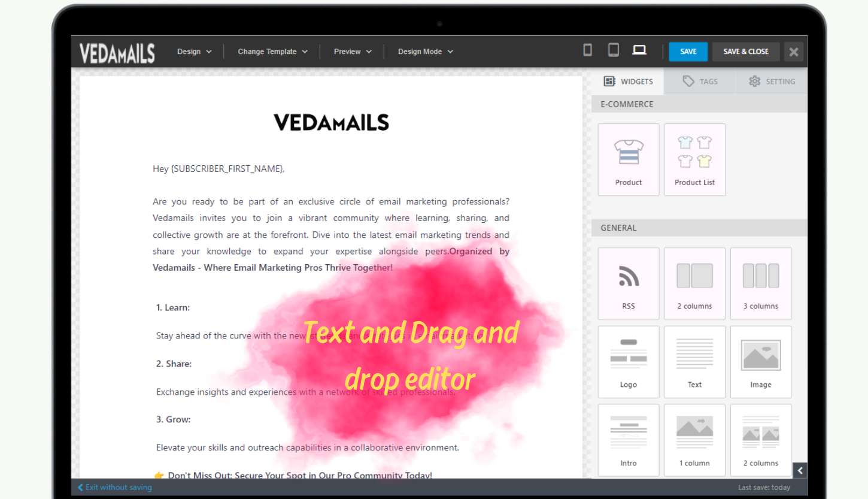The width and height of the screenshot is (868, 499).
Task: Close the editor with the X button
Action: point(794,52)
